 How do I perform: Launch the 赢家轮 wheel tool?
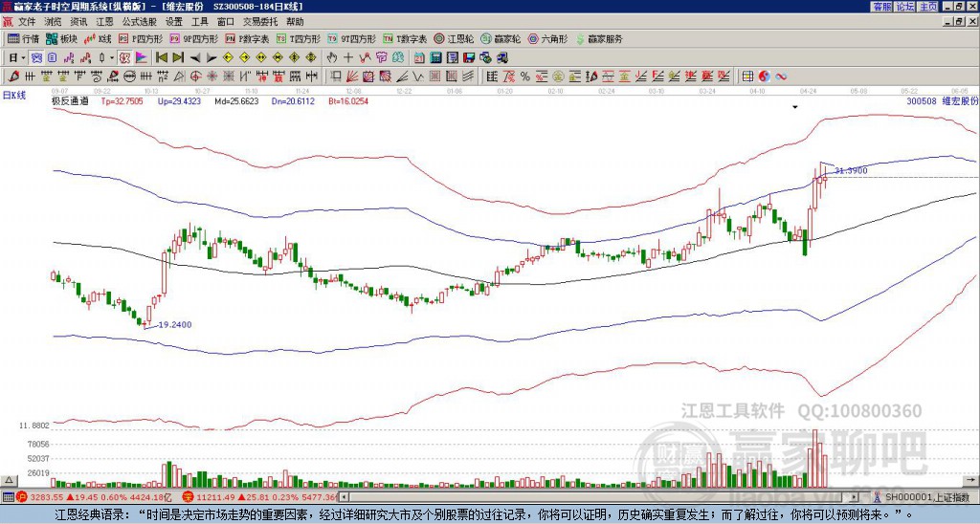[501, 38]
